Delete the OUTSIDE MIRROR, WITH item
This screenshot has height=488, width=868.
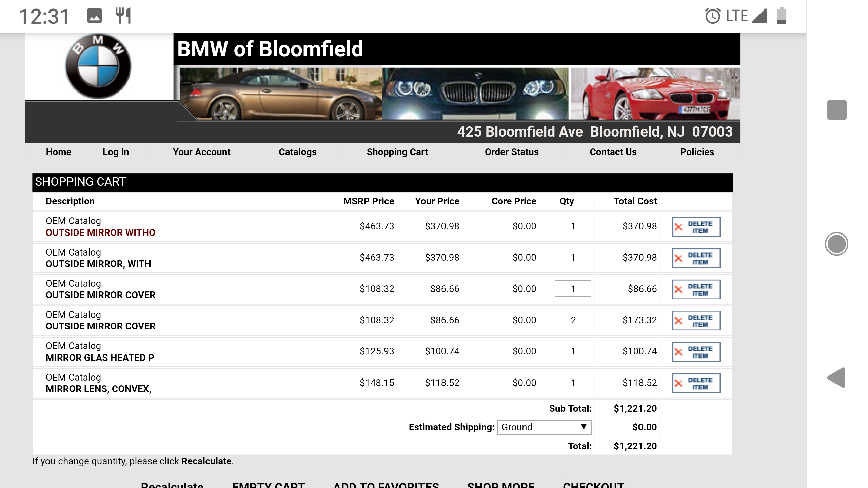pos(696,258)
